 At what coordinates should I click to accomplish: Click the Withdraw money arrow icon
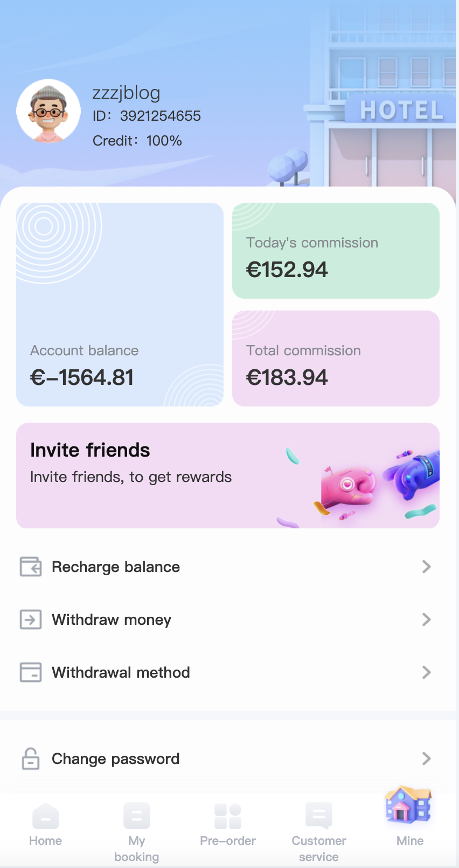click(x=31, y=619)
